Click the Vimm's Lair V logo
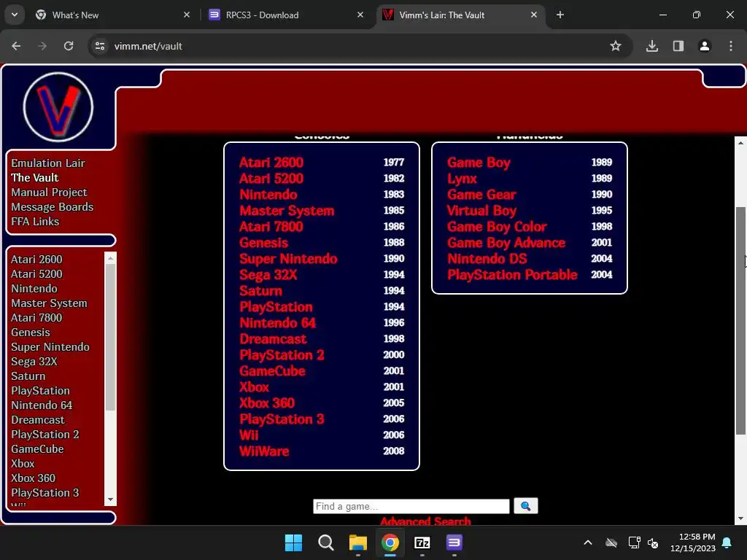The image size is (747, 560). coord(58,107)
